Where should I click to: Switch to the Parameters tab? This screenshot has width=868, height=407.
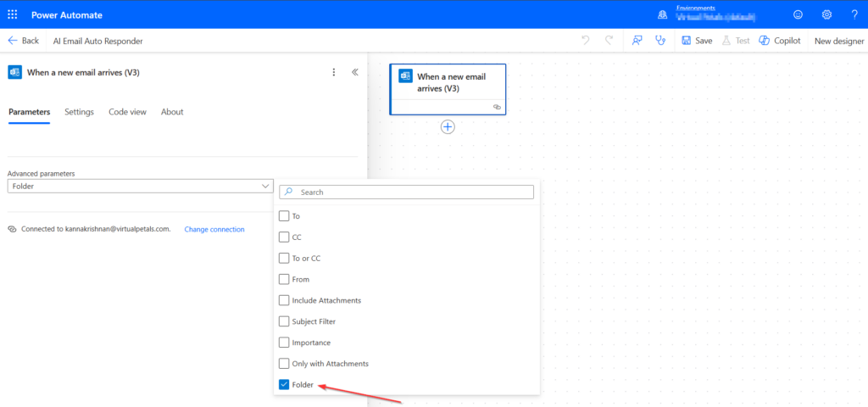[x=30, y=112]
